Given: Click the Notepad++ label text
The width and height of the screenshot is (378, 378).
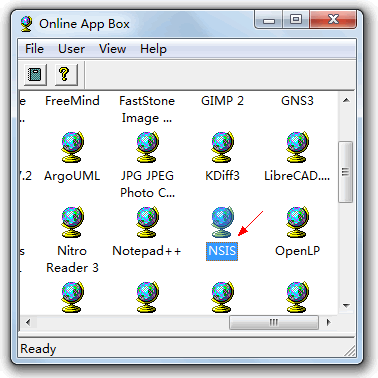Looking at the screenshot, I should tap(147, 251).
